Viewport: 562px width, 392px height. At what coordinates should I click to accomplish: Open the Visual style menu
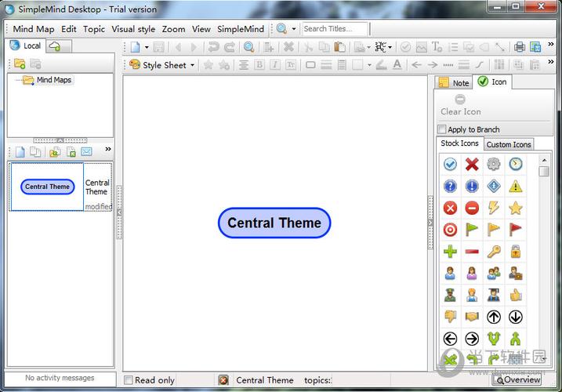pos(133,29)
